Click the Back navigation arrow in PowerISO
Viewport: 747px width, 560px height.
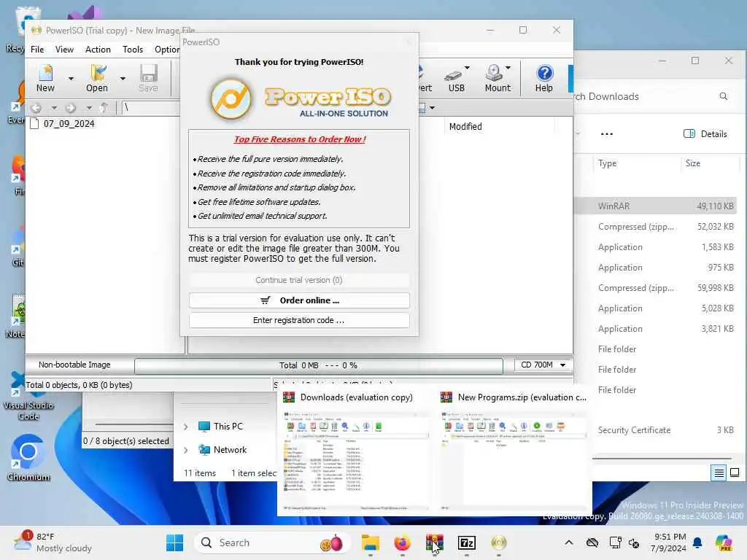36,108
